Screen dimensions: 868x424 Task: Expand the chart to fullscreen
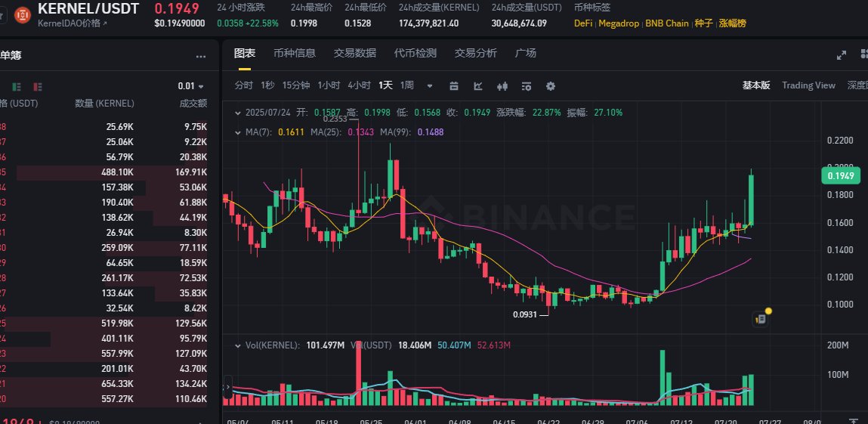(842, 55)
